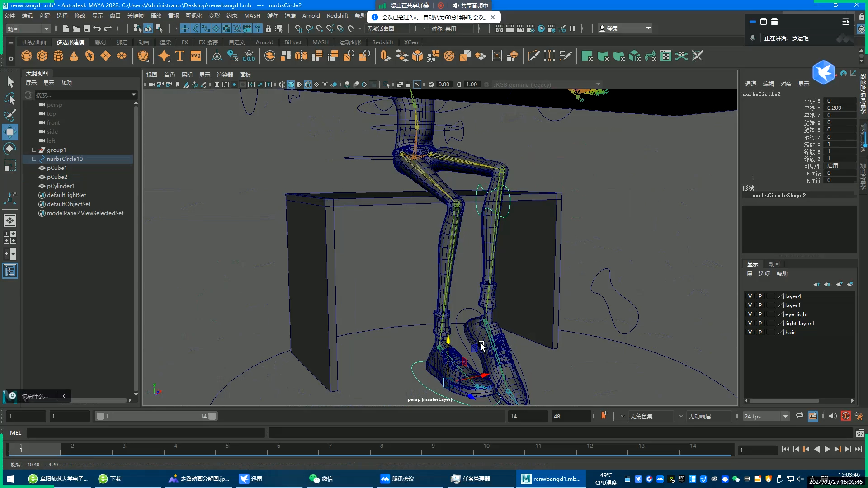Image resolution: width=868 pixels, height=488 pixels.
Task: Click the Multi-Cut tool shelf icon
Action: tap(533, 56)
